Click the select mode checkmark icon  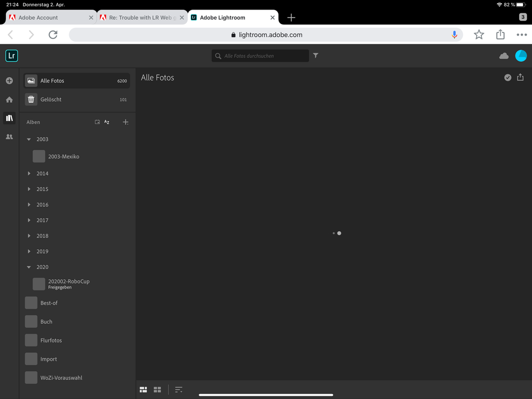(x=508, y=78)
